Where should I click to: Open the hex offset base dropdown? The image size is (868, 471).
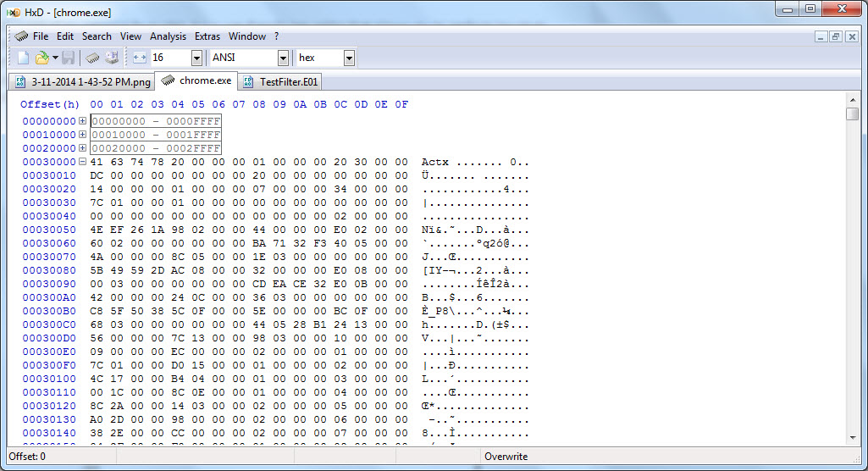[x=349, y=58]
